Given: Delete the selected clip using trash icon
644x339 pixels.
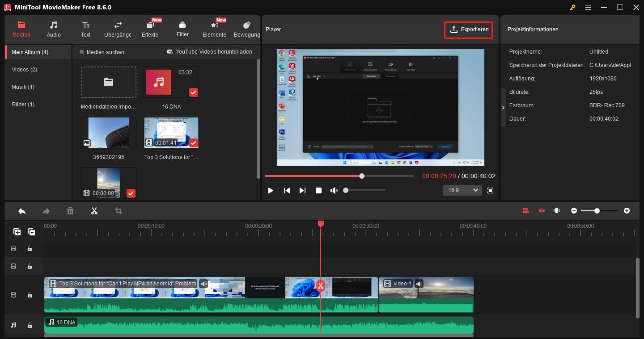Looking at the screenshot, I should pyautogui.click(x=70, y=210).
